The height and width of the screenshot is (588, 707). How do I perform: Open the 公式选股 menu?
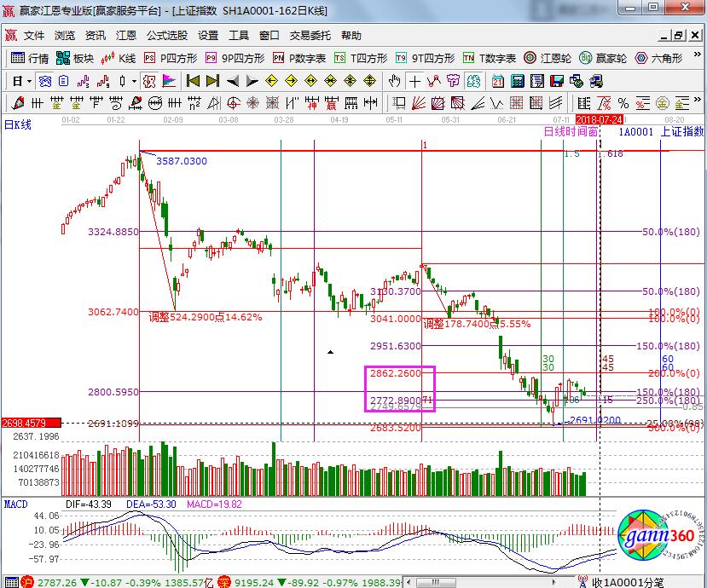[x=167, y=36]
